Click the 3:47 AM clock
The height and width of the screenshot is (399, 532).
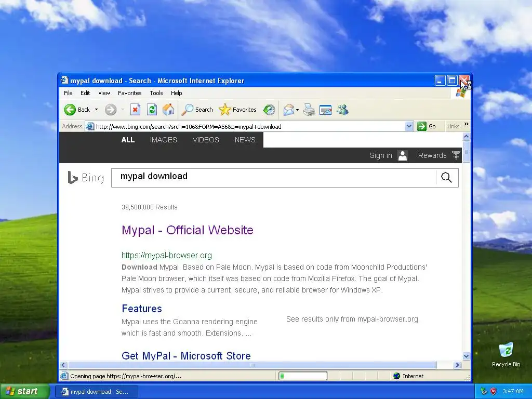pos(513,391)
